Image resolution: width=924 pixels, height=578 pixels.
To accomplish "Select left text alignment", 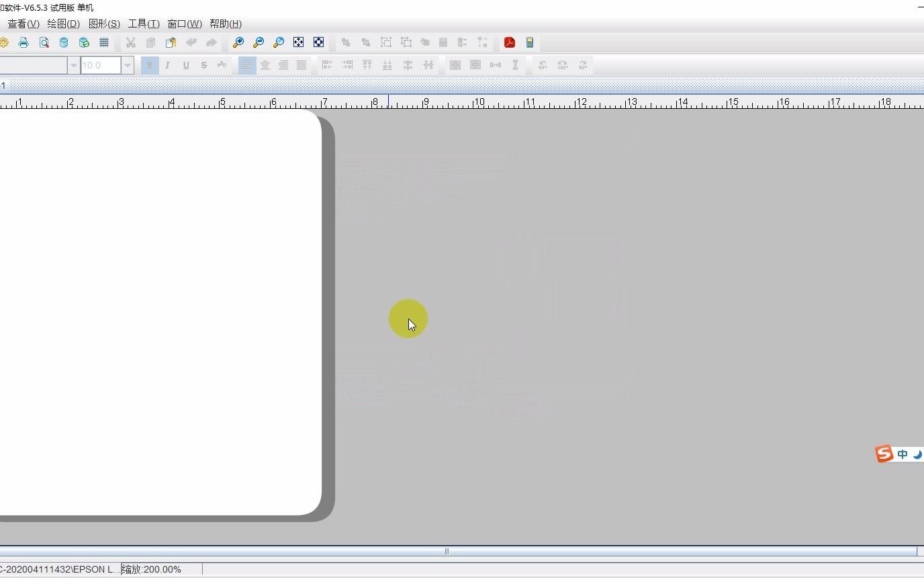I will [x=247, y=65].
